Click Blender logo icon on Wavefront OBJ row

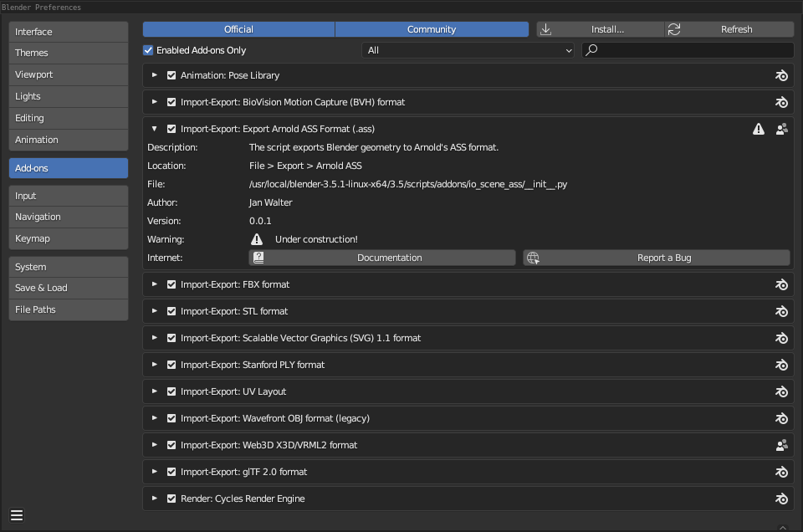[x=781, y=418]
